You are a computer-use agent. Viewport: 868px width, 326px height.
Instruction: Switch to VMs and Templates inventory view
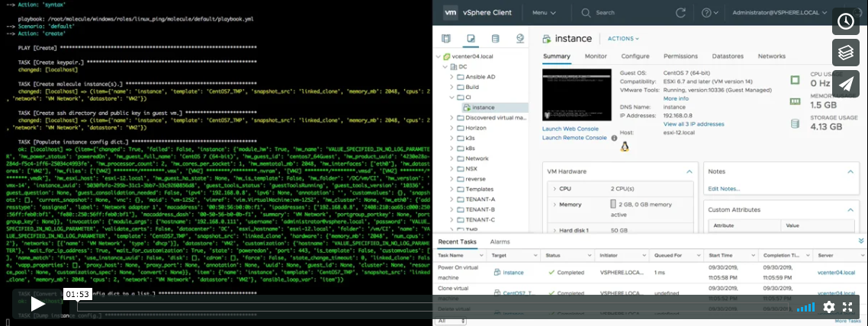coord(471,38)
